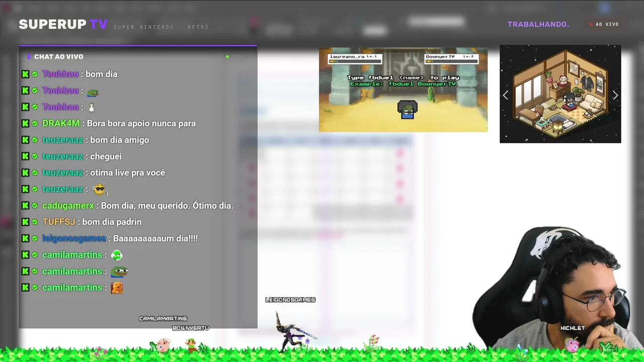This screenshot has width=644, height=362.
Task: Open leigonosgames' username in the chat list
Action: pyautogui.click(x=74, y=238)
